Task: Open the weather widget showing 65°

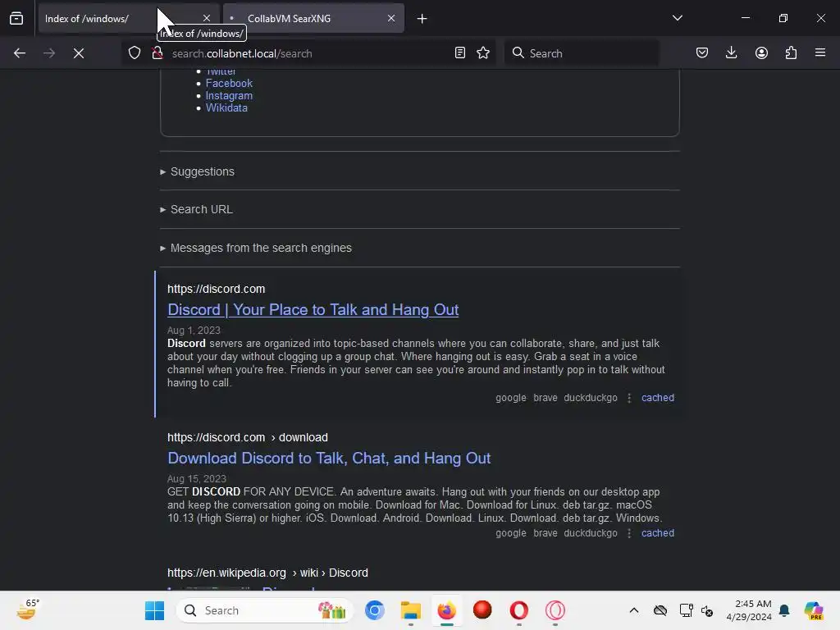Action: tap(27, 609)
